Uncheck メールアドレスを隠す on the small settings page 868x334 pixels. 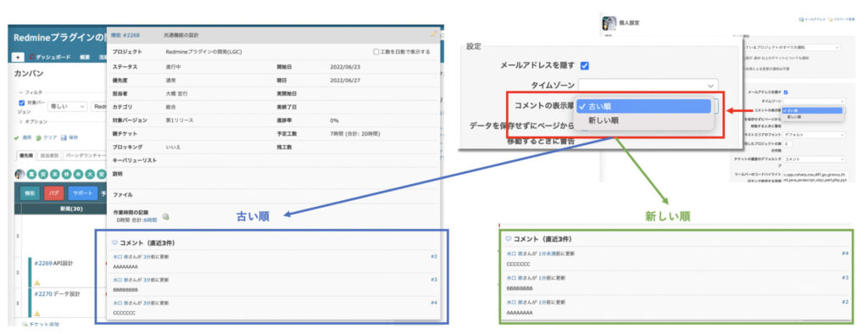coord(786,92)
